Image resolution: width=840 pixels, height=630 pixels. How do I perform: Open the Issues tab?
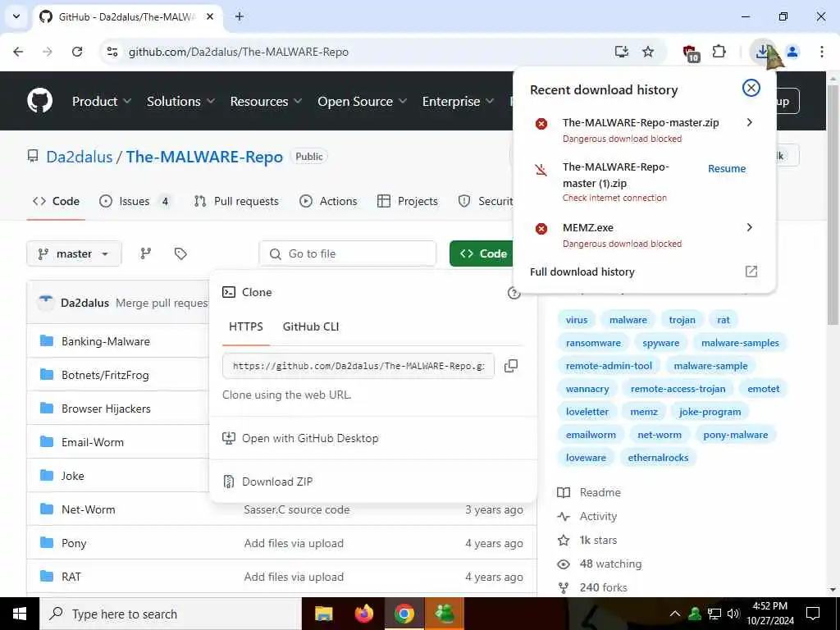[135, 201]
